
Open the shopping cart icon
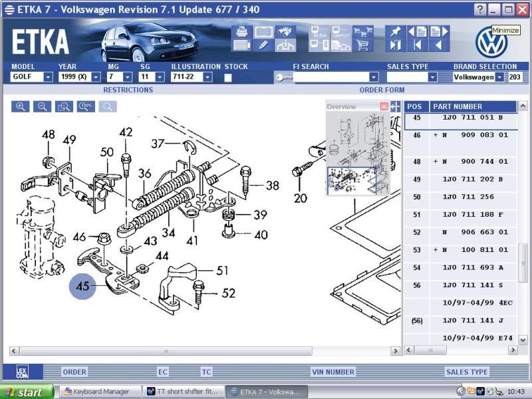[362, 45]
